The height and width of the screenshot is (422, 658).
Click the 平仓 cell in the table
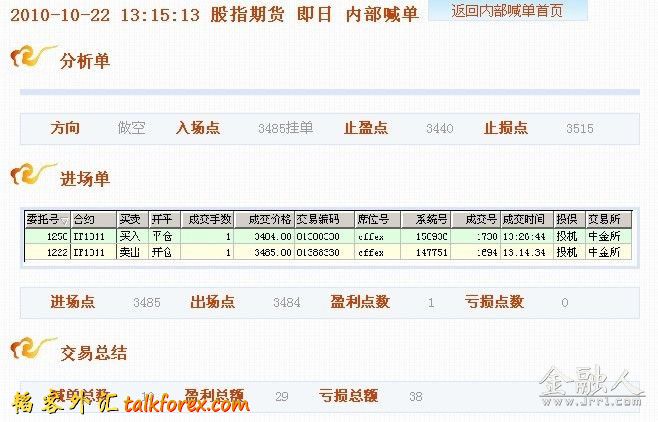[162, 236]
